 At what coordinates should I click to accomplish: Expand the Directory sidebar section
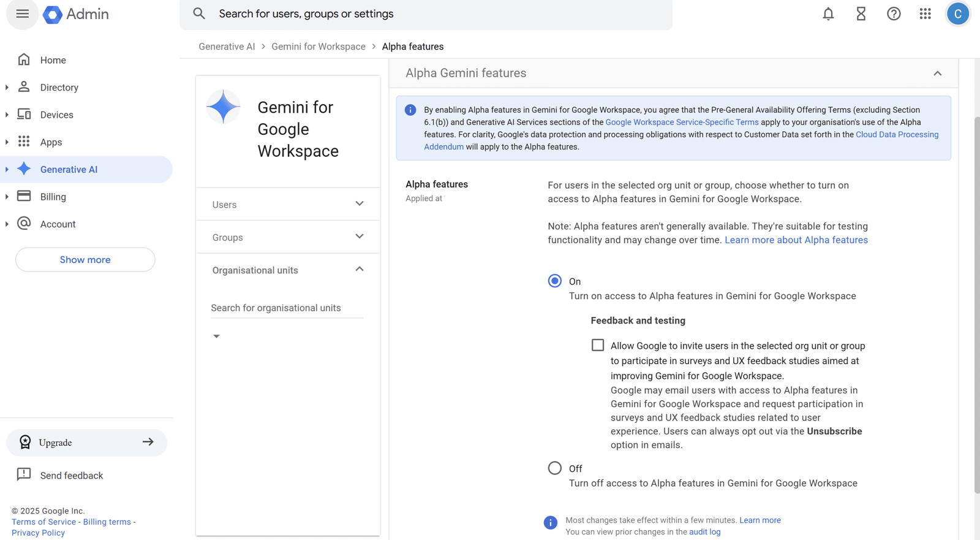(7, 87)
